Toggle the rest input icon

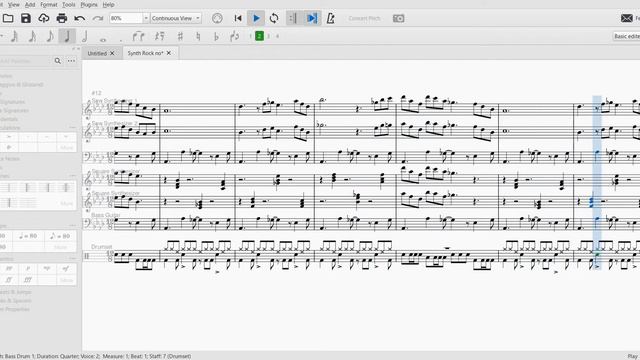coord(160,36)
